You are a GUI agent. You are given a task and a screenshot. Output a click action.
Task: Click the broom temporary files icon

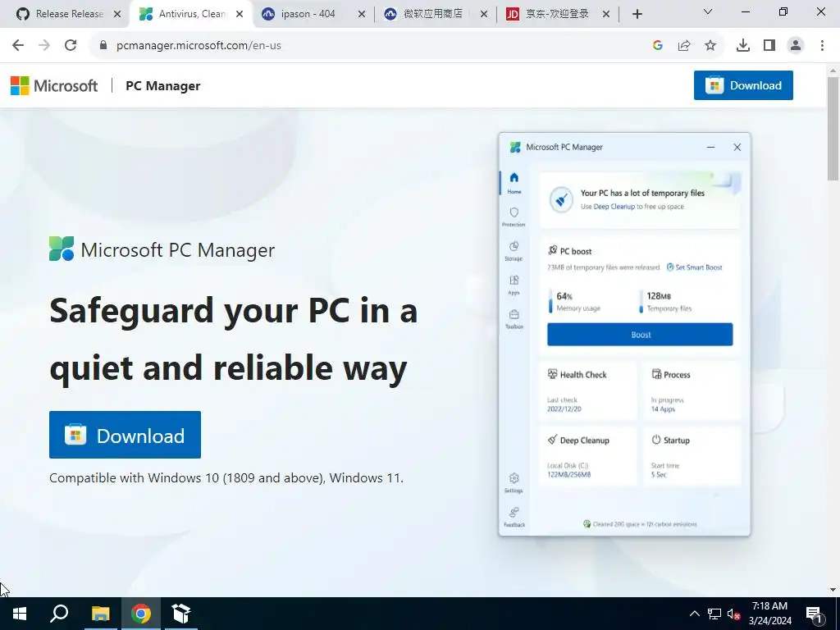tap(561, 200)
